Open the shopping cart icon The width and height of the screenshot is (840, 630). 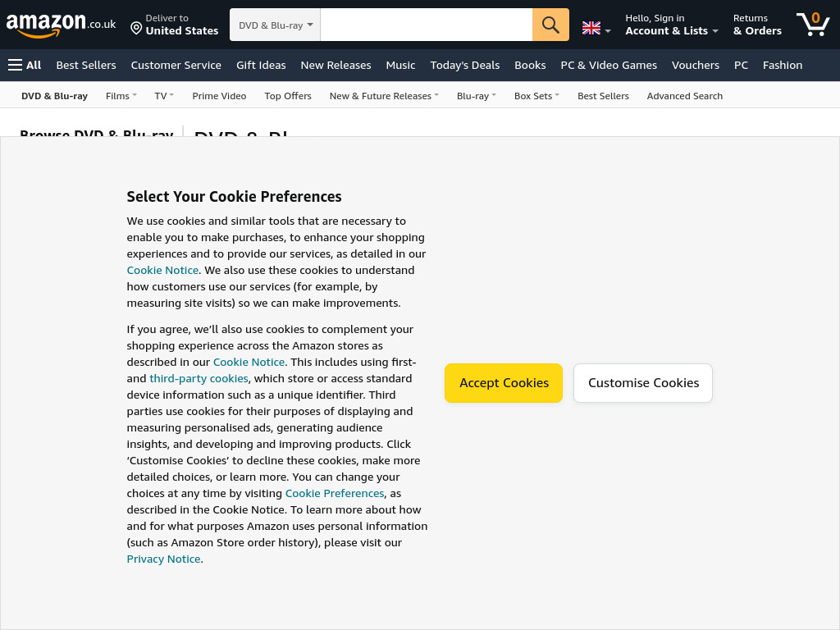click(813, 25)
